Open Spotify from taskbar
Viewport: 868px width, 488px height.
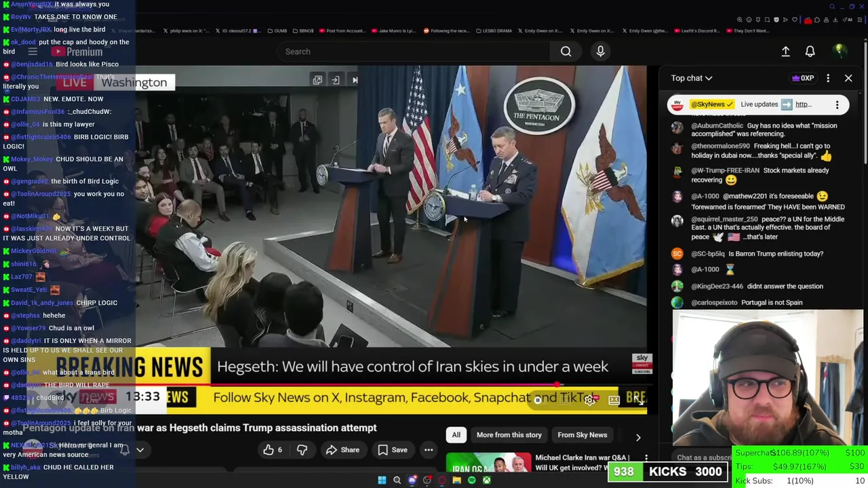pyautogui.click(x=471, y=481)
